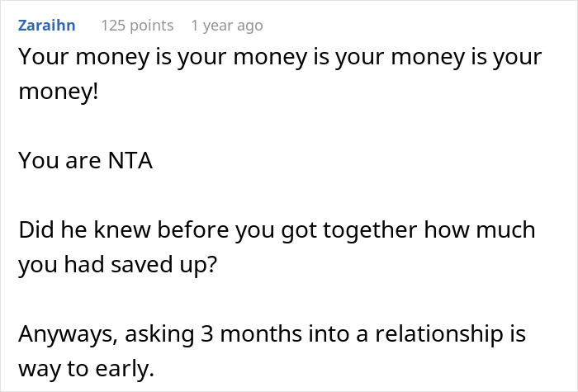Click the line beginning Did he knew

(x=277, y=230)
